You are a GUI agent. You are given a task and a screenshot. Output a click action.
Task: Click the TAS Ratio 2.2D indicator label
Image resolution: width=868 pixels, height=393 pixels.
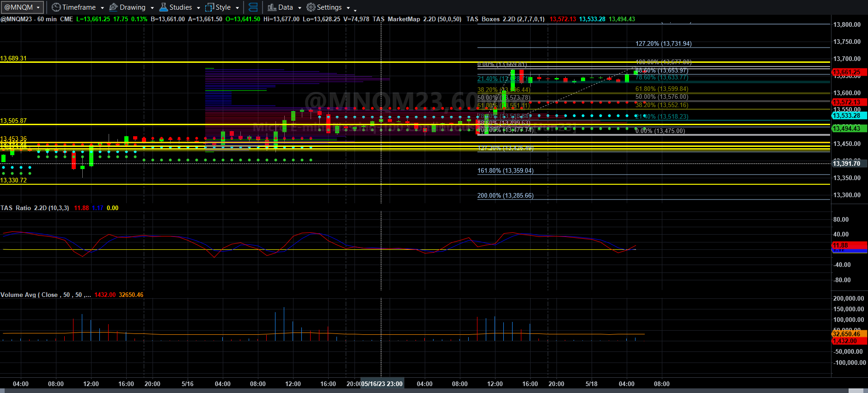click(x=35, y=208)
